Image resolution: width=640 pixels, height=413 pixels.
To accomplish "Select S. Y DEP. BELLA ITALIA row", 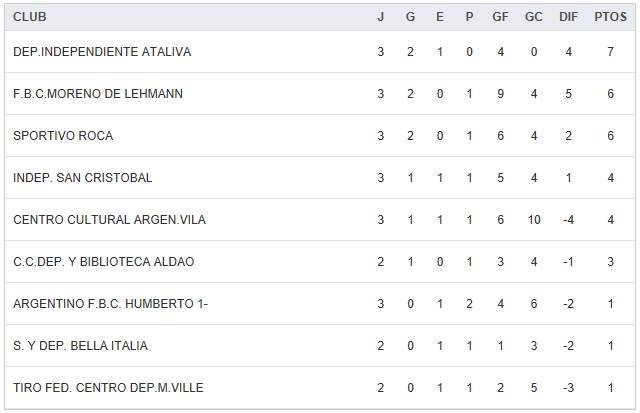I will click(x=80, y=346).
